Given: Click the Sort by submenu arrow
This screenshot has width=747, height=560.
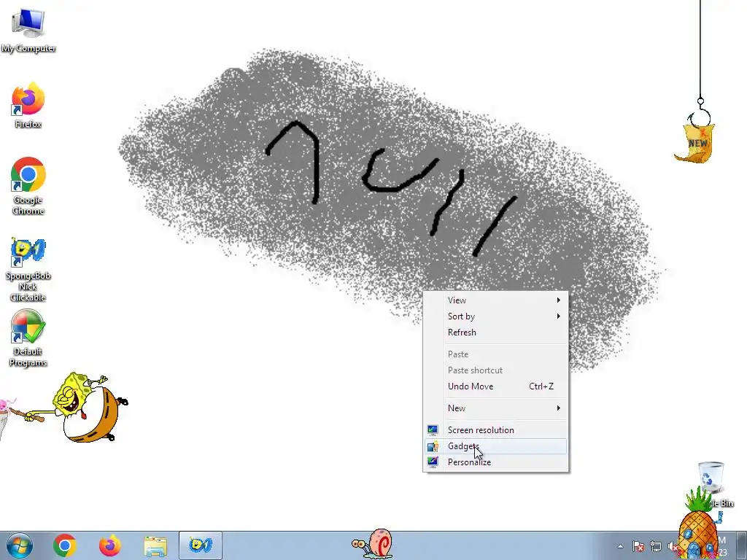Looking at the screenshot, I should (x=558, y=316).
